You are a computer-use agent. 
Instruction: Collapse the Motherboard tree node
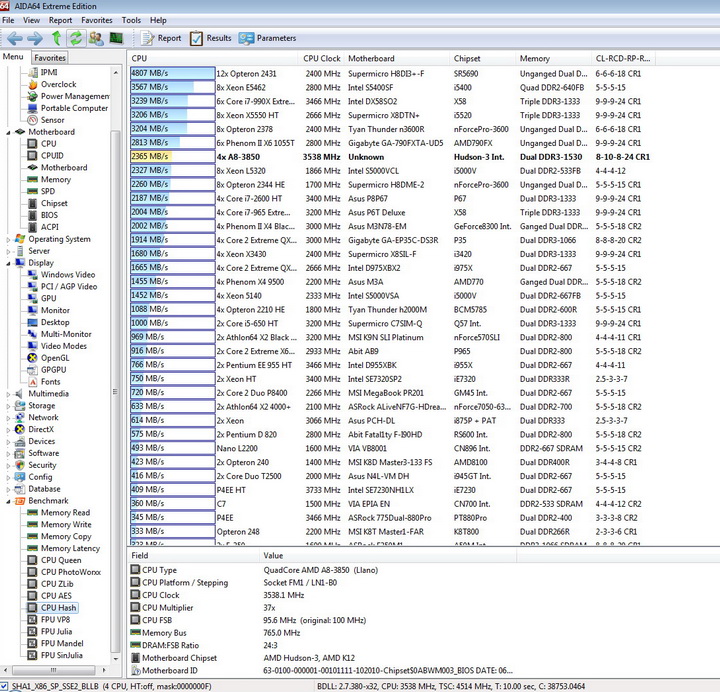8,132
